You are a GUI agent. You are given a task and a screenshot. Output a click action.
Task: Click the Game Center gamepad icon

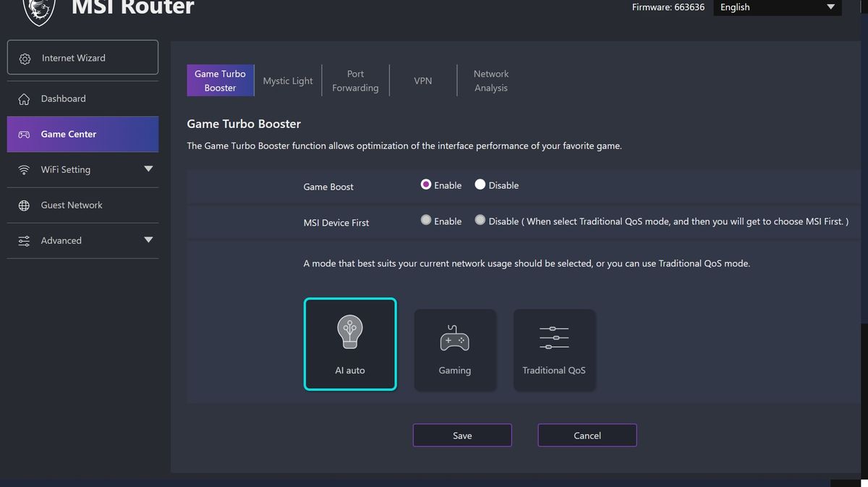tap(24, 135)
